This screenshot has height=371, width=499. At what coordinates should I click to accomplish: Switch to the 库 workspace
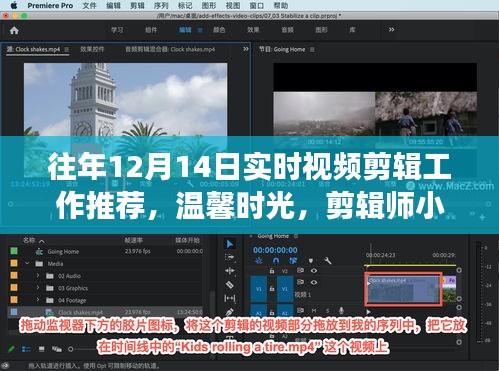click(x=352, y=30)
